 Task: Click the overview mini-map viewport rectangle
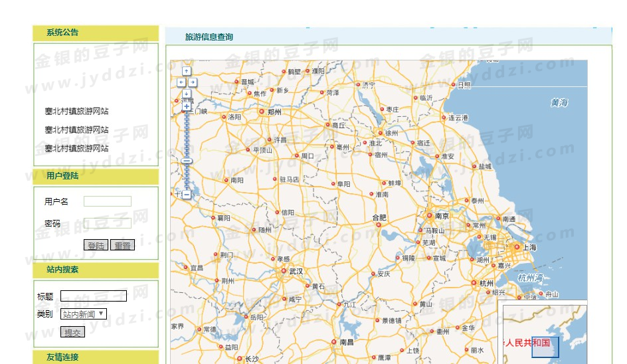point(545,347)
